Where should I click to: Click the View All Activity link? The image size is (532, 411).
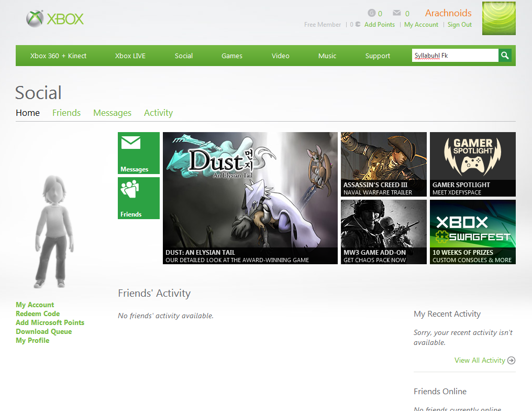click(480, 360)
